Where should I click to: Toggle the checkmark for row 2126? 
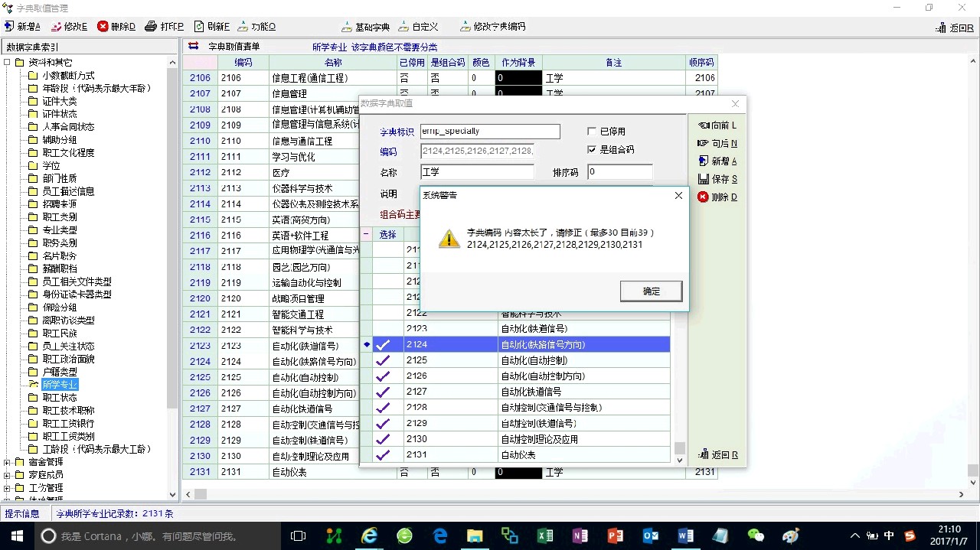pos(383,376)
